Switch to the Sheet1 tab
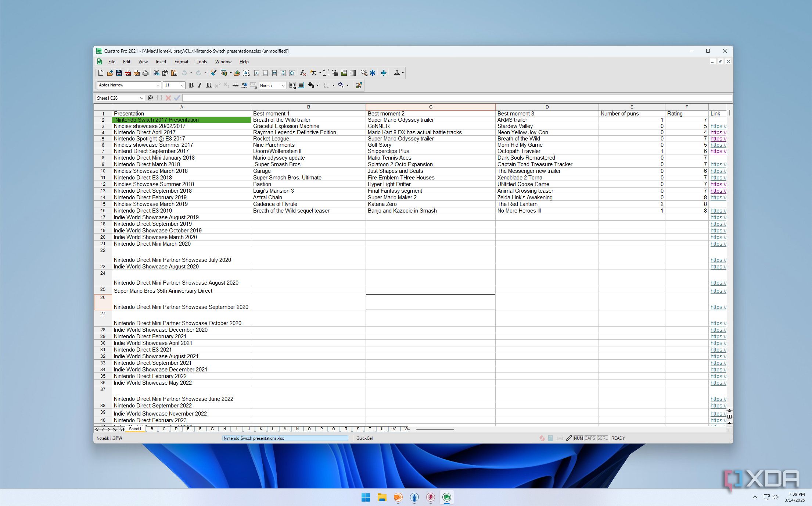The width and height of the screenshot is (812, 506). coord(135,429)
